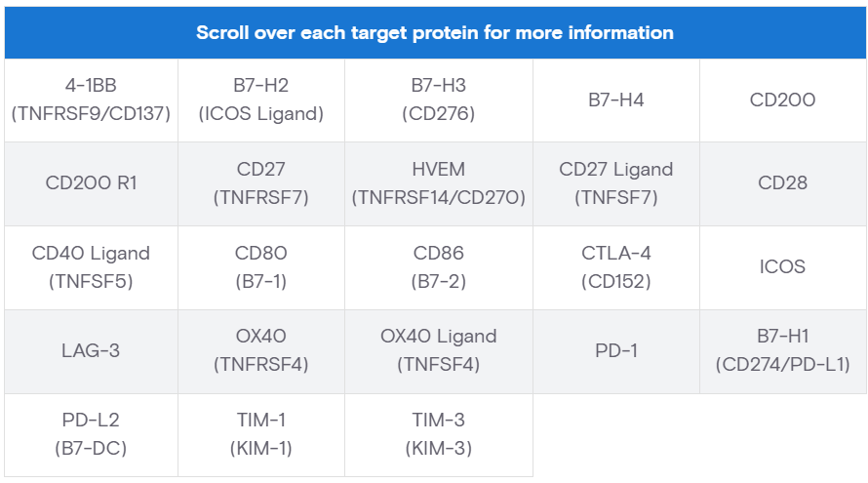
Task: Select the TIM-3 (KIM-3) cell
Action: [x=439, y=434]
